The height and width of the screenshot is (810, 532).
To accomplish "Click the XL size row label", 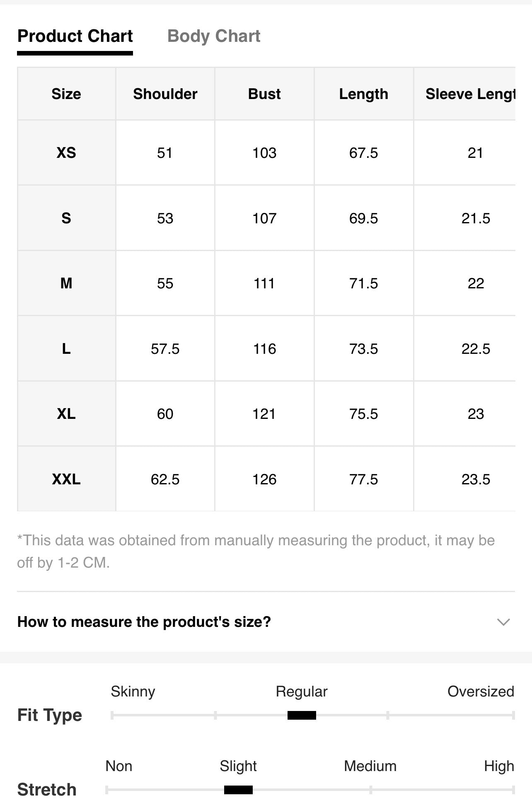I will [66, 414].
